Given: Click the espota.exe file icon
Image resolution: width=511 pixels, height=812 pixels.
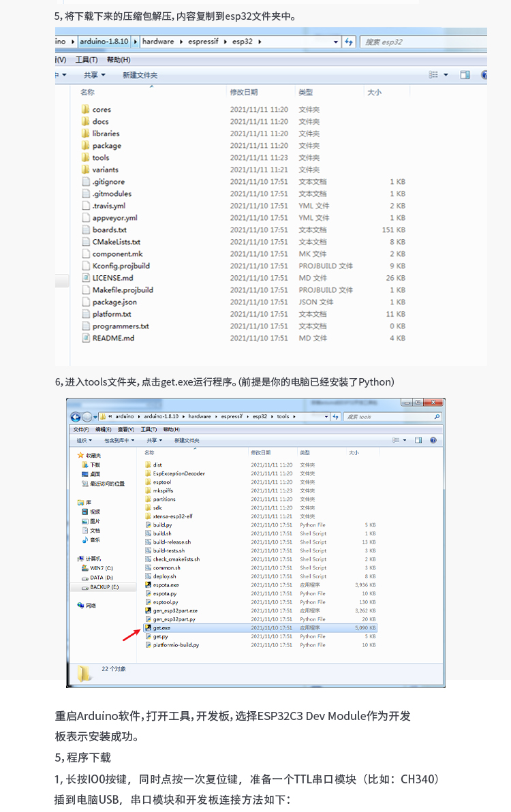Looking at the screenshot, I should point(148,584).
